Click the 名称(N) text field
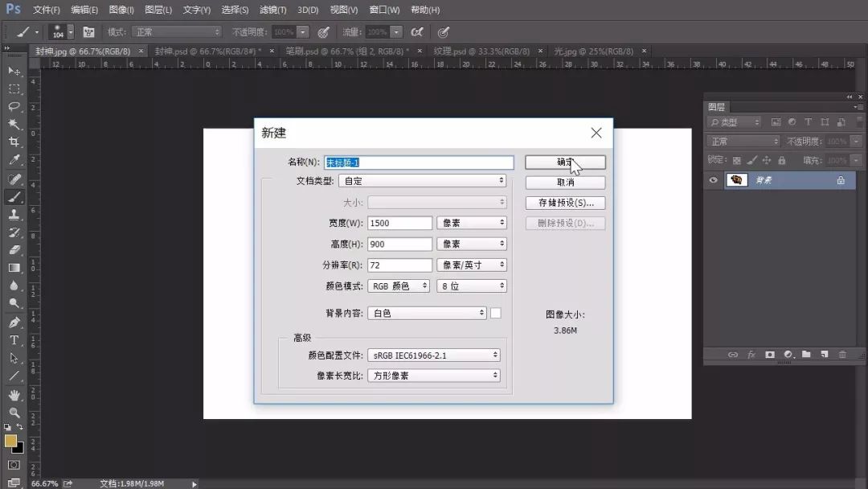 (x=419, y=162)
